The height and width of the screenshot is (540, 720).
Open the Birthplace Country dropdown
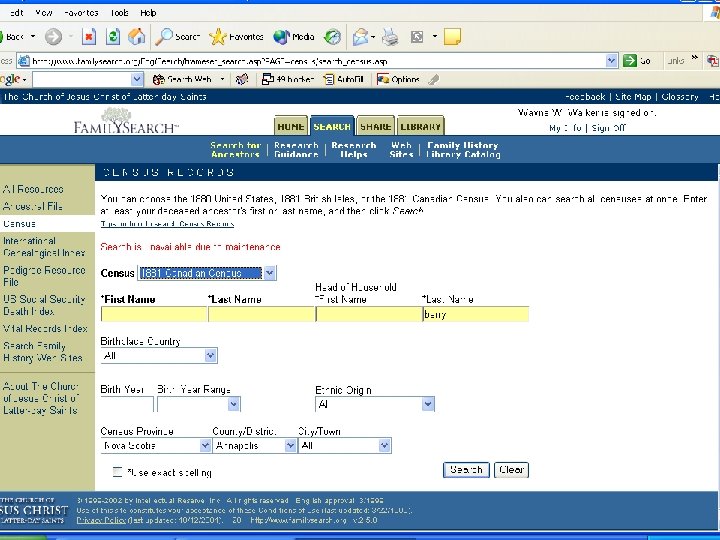click(x=210, y=355)
